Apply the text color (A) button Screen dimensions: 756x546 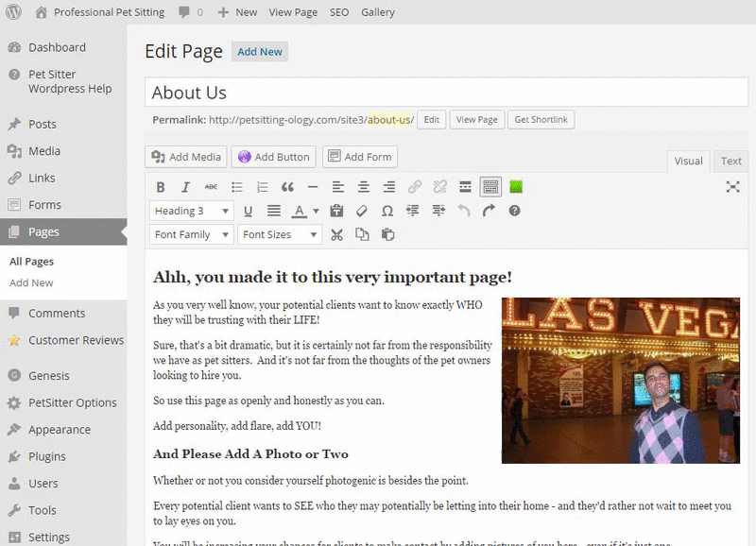300,211
